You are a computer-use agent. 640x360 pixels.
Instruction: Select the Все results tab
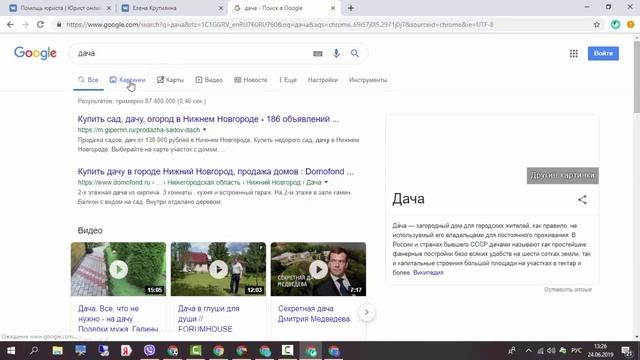(89, 80)
